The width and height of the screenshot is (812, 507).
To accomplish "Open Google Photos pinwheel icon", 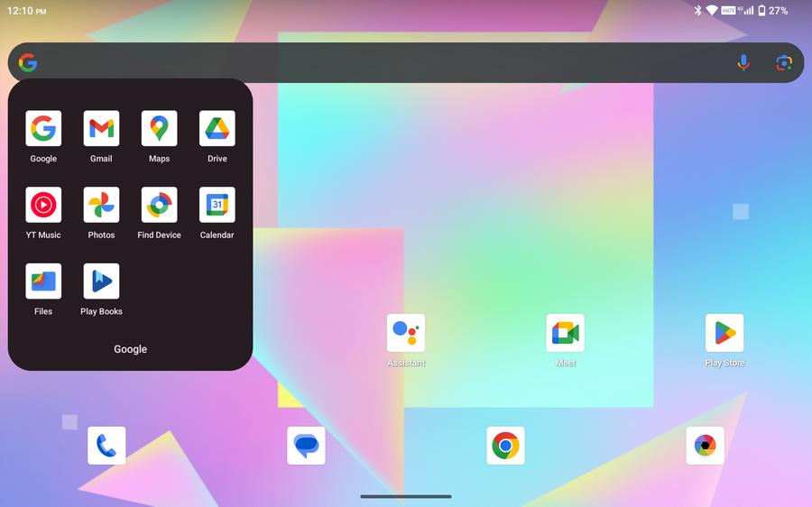I will 101,205.
